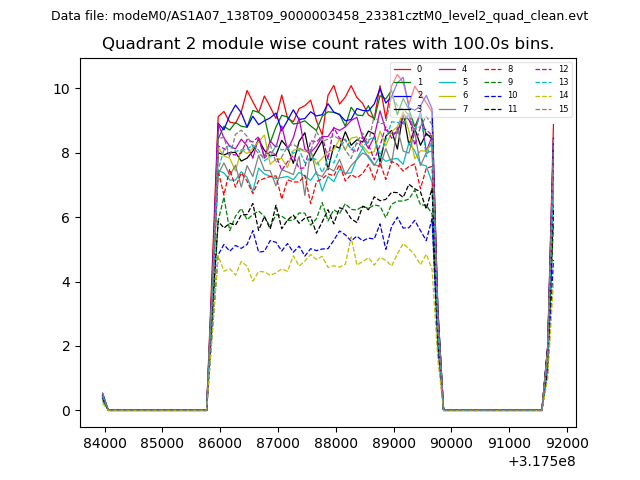Screen dimensions: 640x480
Task: Select the gray solid legend line for module 7
Action: point(449,108)
